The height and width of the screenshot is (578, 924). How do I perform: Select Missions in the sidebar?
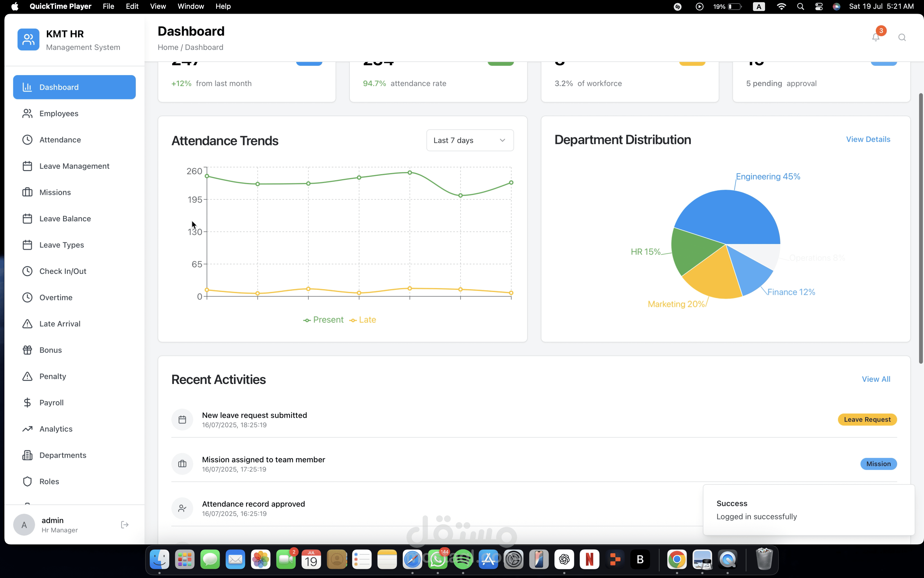tap(74, 192)
